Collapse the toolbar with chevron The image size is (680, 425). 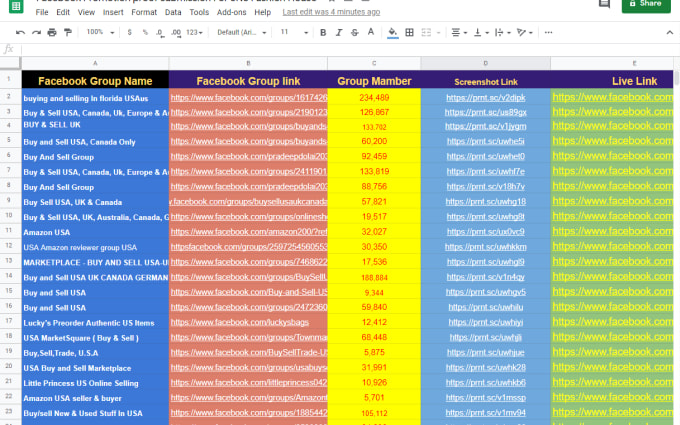pos(670,33)
